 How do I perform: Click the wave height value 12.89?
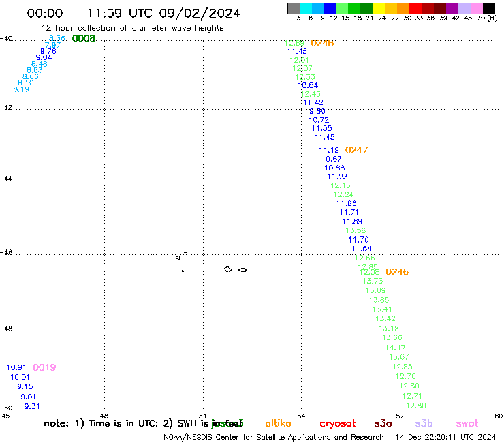click(294, 43)
